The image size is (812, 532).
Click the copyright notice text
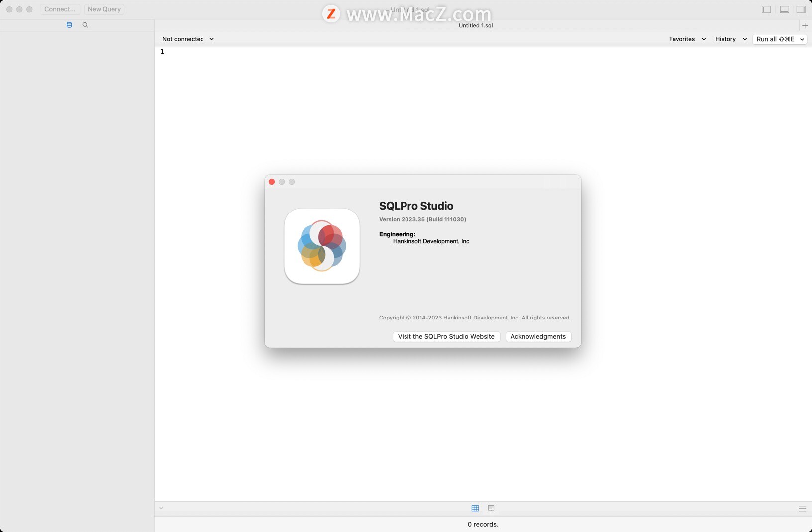pos(475,318)
